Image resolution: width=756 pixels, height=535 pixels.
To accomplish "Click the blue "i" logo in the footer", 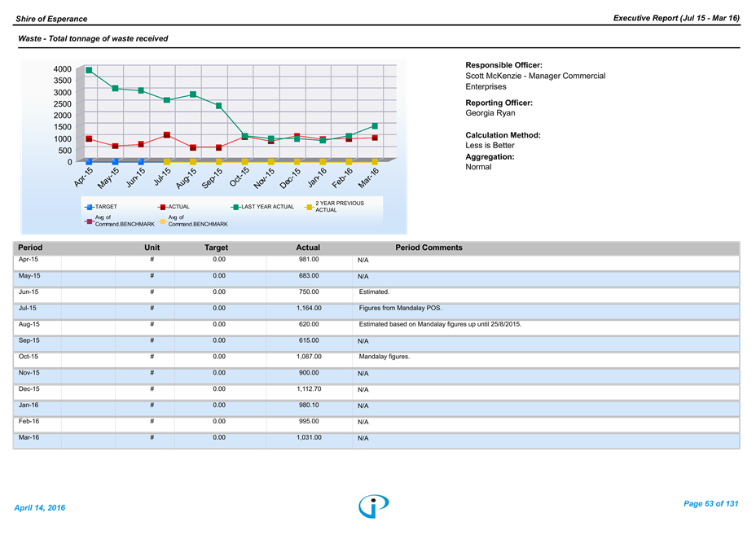I will [374, 506].
